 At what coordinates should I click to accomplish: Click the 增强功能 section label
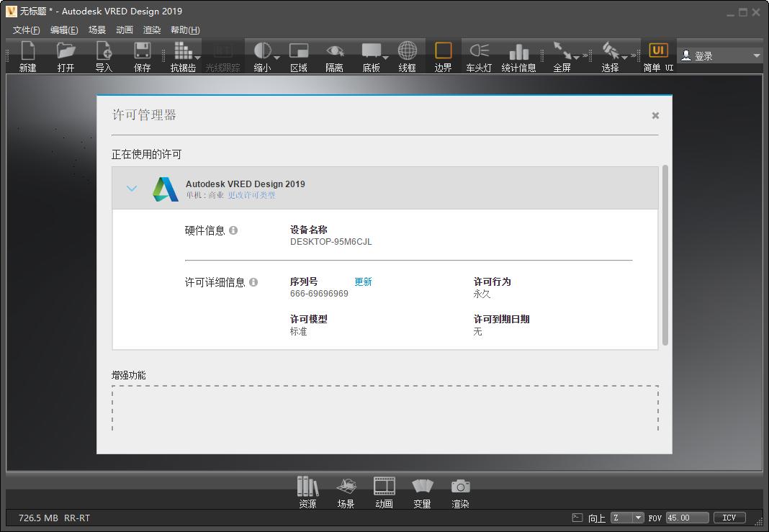click(128, 375)
